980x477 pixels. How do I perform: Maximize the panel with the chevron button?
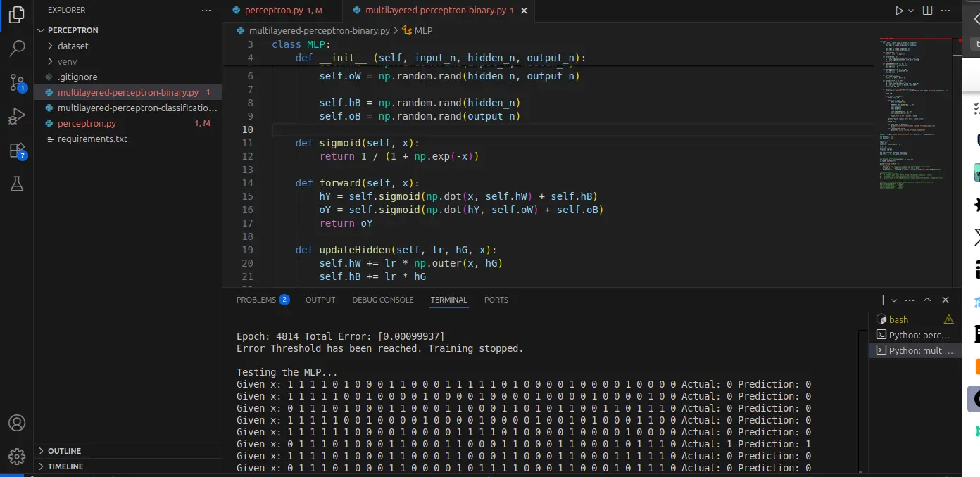927,299
